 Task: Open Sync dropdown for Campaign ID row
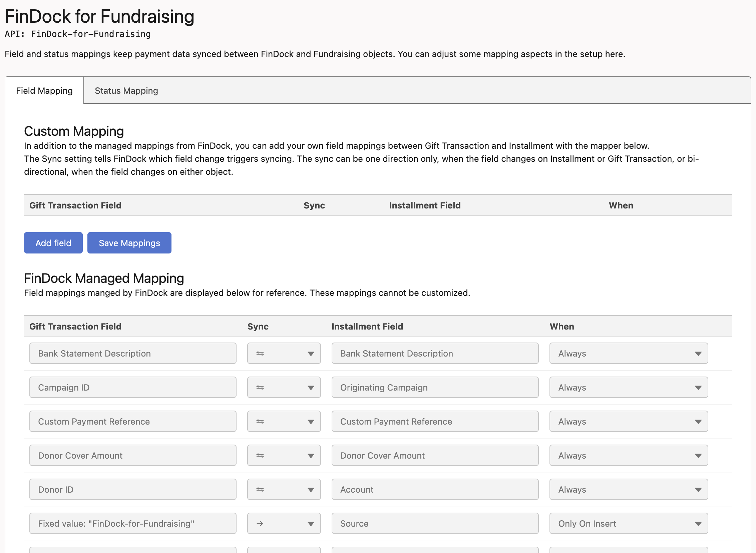pos(284,387)
